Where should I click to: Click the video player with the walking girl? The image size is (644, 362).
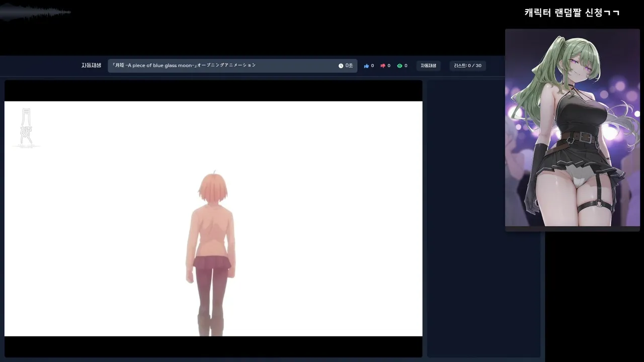click(213, 219)
